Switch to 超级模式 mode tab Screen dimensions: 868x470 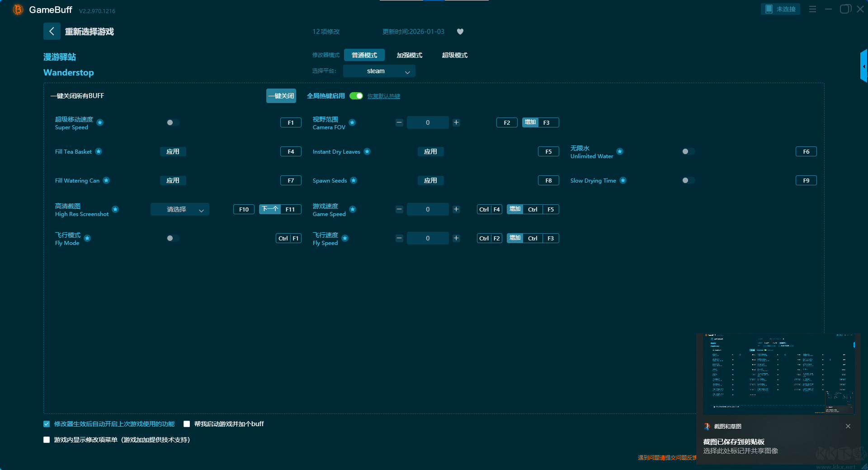(x=454, y=55)
